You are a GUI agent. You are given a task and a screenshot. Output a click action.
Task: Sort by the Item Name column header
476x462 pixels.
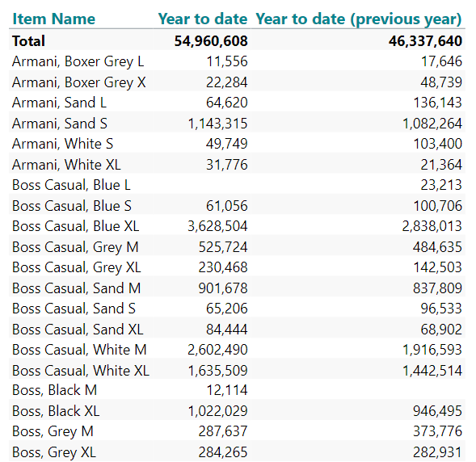click(53, 19)
